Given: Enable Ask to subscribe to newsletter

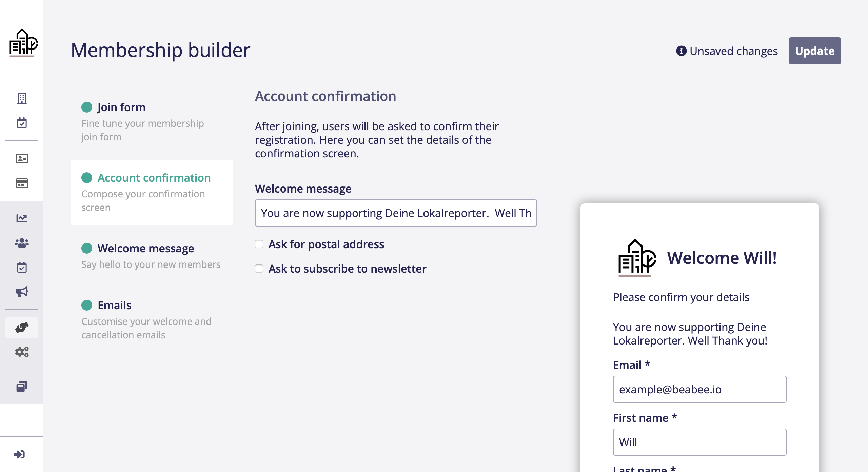Looking at the screenshot, I should [x=259, y=269].
